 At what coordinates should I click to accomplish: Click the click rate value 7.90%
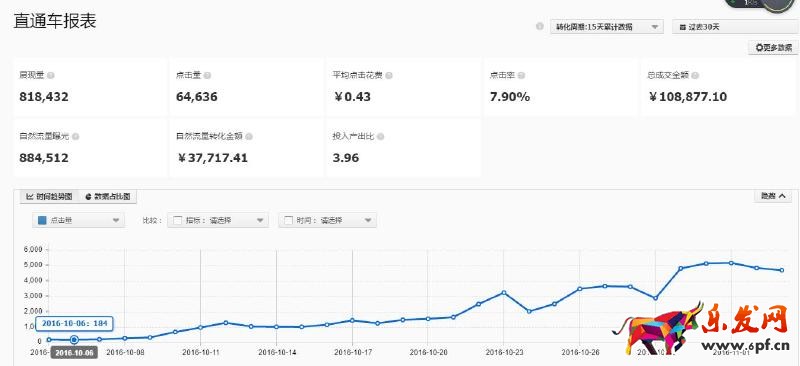[x=510, y=97]
